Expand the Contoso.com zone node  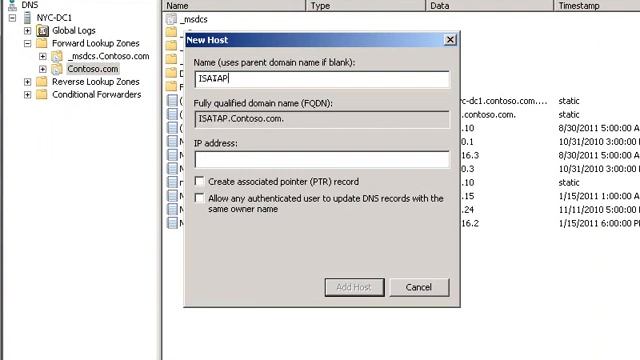[43, 69]
